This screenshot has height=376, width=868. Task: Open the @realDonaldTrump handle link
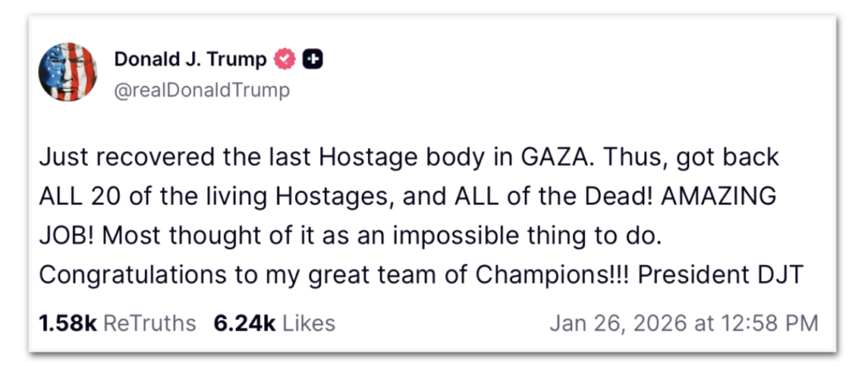(202, 90)
